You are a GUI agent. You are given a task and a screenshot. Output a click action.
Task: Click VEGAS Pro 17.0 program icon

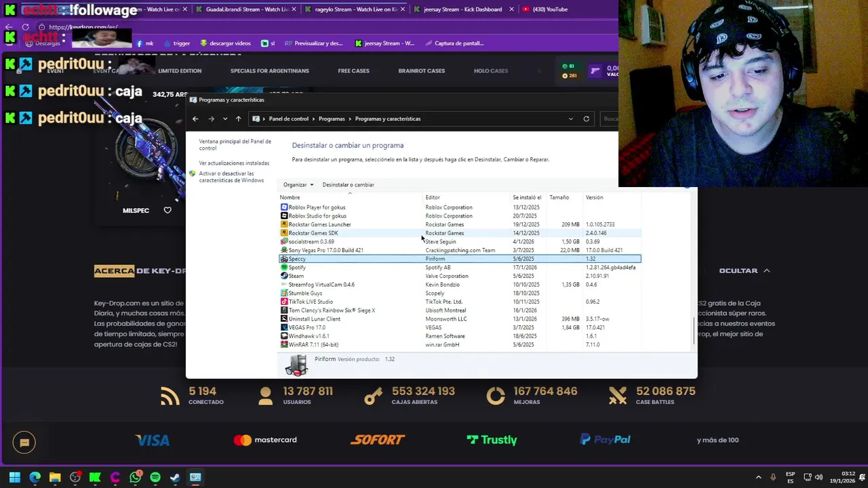284,327
